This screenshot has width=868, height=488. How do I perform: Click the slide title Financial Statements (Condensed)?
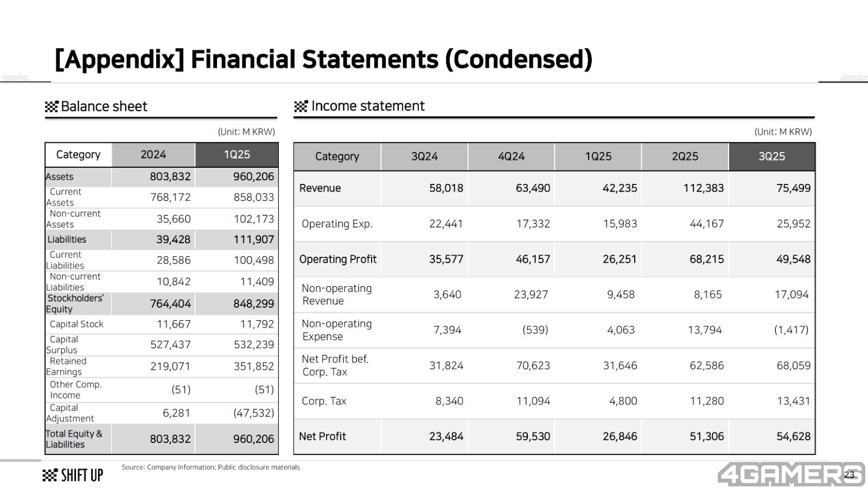pyautogui.click(x=323, y=60)
